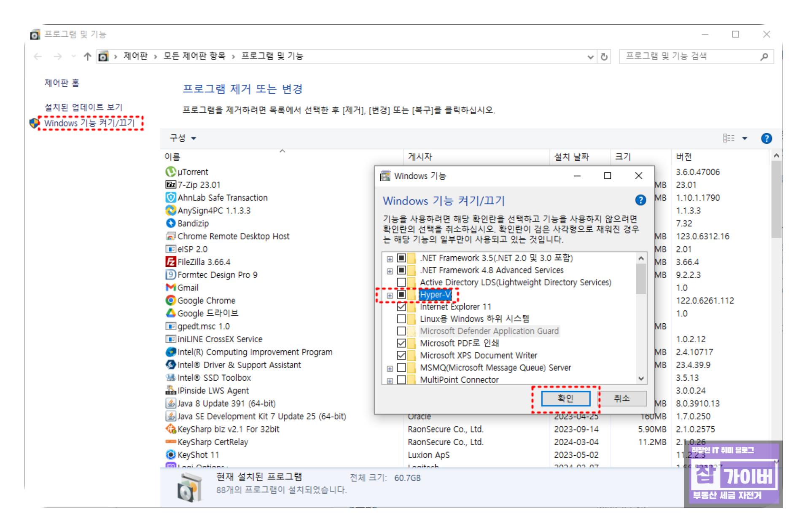The image size is (807, 532).
Task: Sort by 게시자 column header
Action: 476,157
